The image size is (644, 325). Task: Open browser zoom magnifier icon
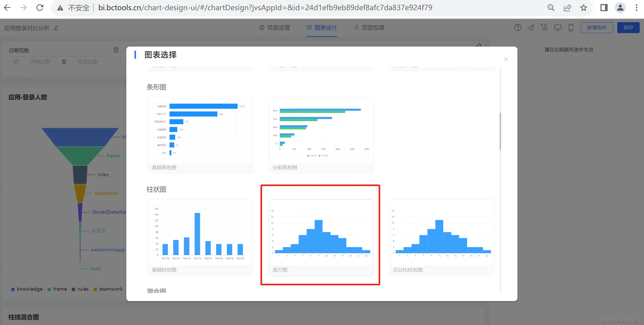coord(551,8)
